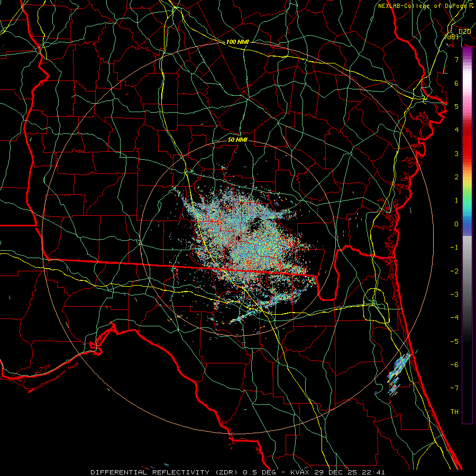Click the positive "3" scale value

pyautogui.click(x=456, y=153)
